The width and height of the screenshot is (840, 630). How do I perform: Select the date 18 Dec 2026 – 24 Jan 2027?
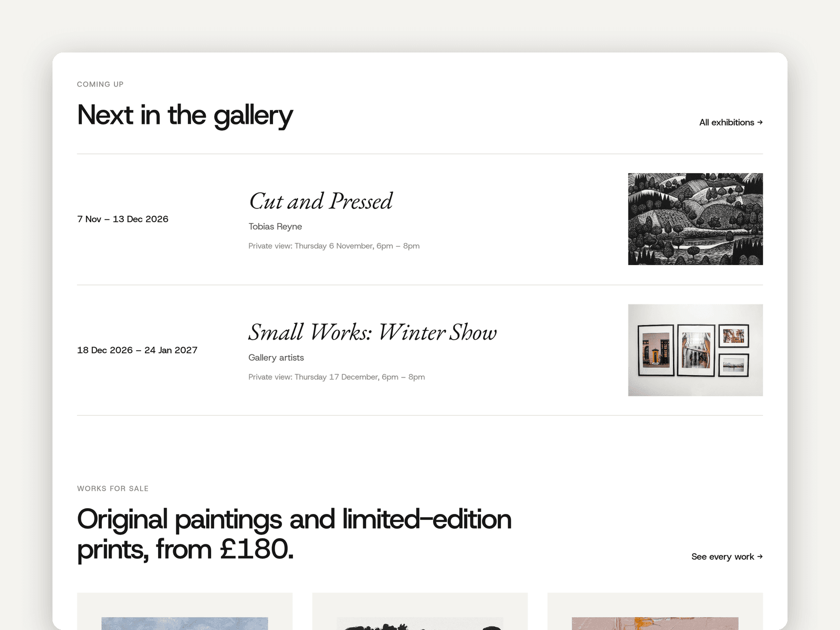(x=137, y=350)
